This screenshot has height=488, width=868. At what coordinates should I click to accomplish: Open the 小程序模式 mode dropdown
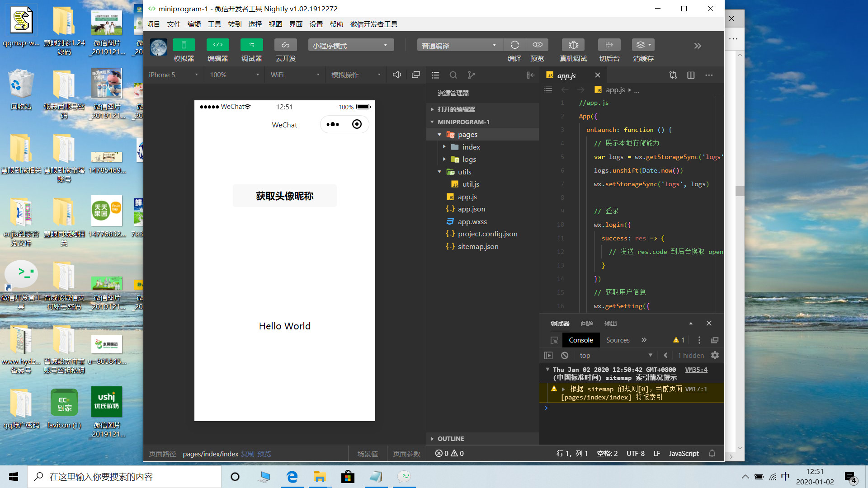(351, 45)
